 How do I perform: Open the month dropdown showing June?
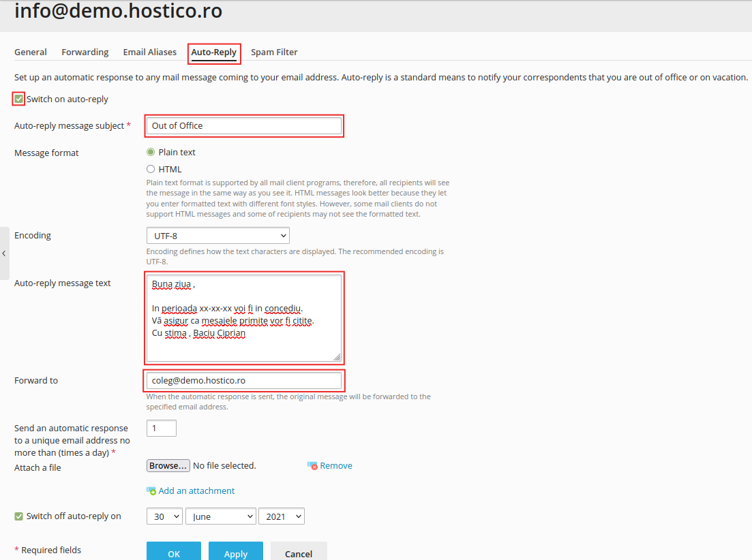click(x=220, y=516)
